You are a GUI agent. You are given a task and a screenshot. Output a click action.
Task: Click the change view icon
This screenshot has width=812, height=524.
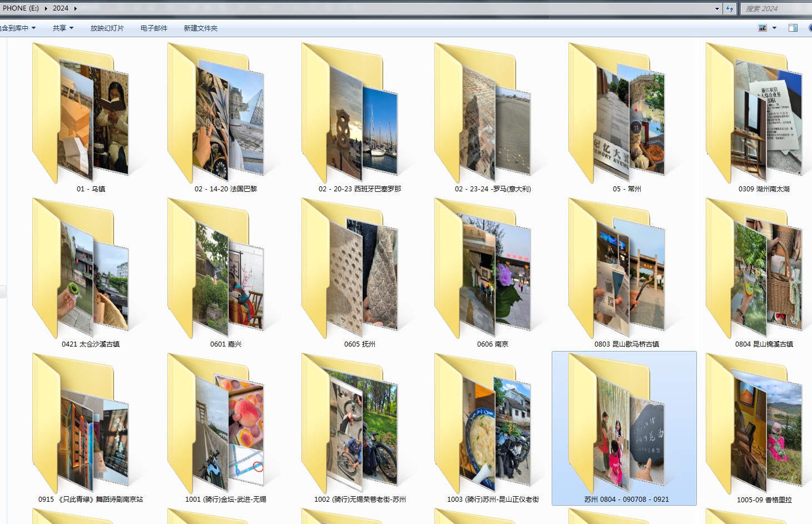pyautogui.click(x=763, y=28)
